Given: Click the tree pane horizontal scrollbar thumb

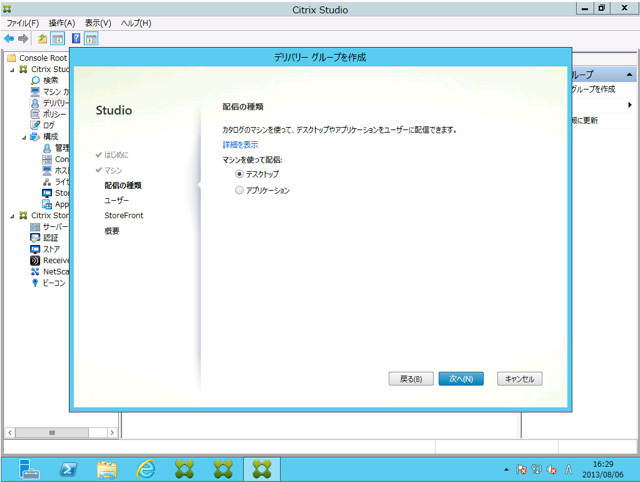Looking at the screenshot, I should point(52,433).
